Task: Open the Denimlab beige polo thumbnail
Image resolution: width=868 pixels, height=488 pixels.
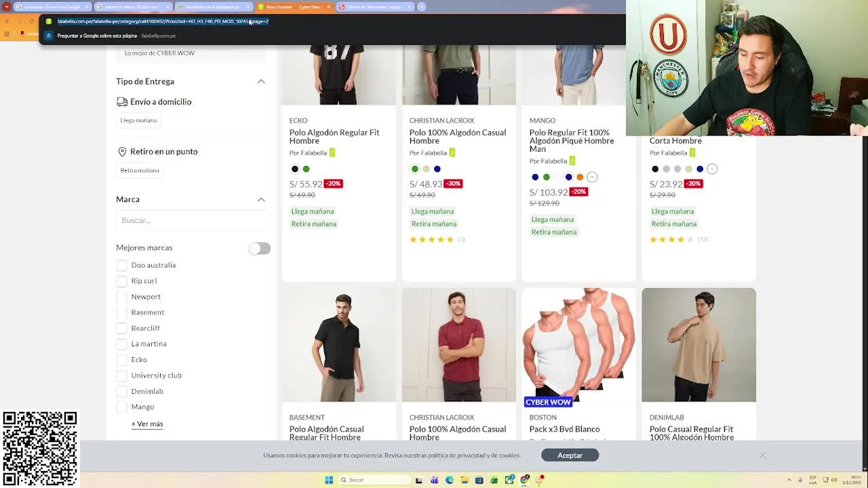Action: pyautogui.click(x=698, y=345)
